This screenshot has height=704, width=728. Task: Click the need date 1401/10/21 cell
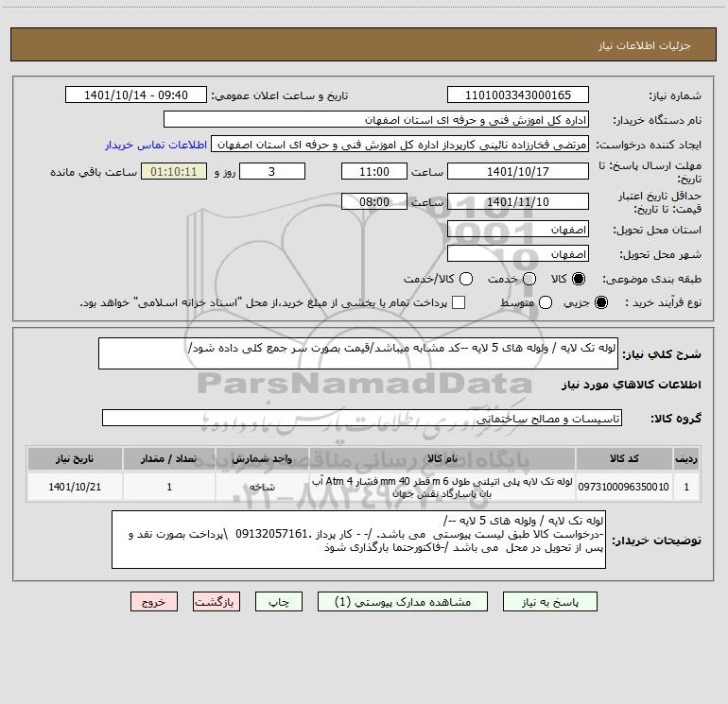pos(75,487)
